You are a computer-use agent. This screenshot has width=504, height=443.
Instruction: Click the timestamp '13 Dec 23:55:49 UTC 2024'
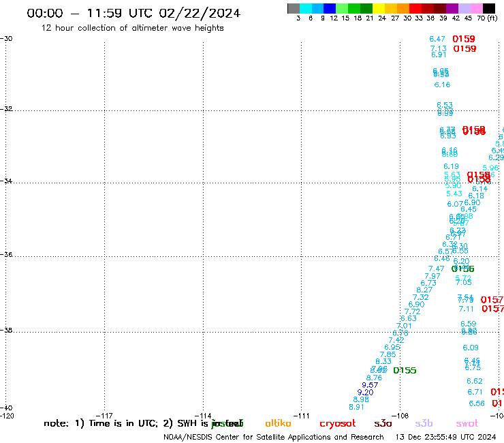pyautogui.click(x=446, y=438)
